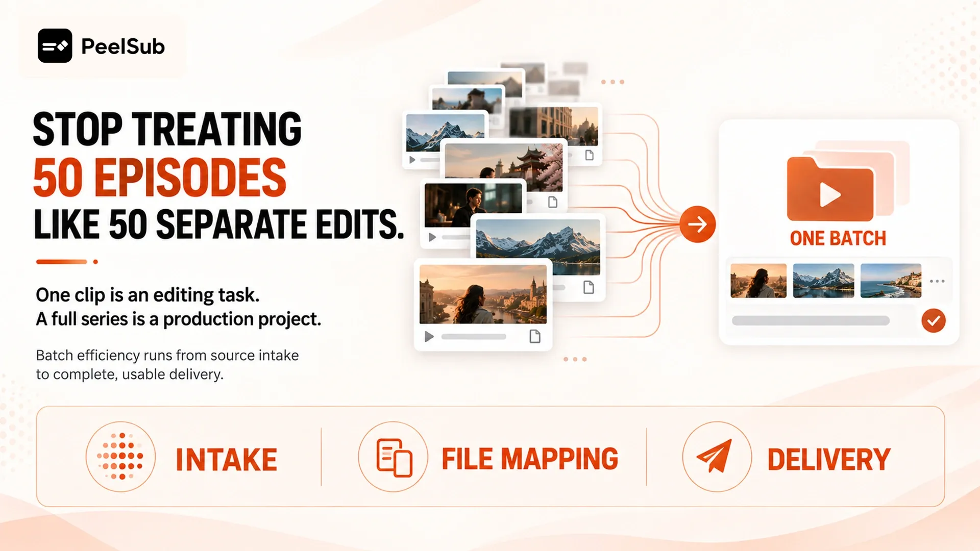This screenshot has width=980, height=551.
Task: Open the woman overlooking city video clip
Action: point(483,294)
